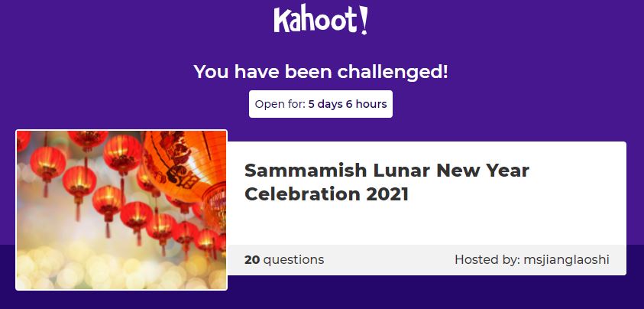Click the exclamation mark in Kahoot logo
The image size is (644, 309).
tap(363, 20)
